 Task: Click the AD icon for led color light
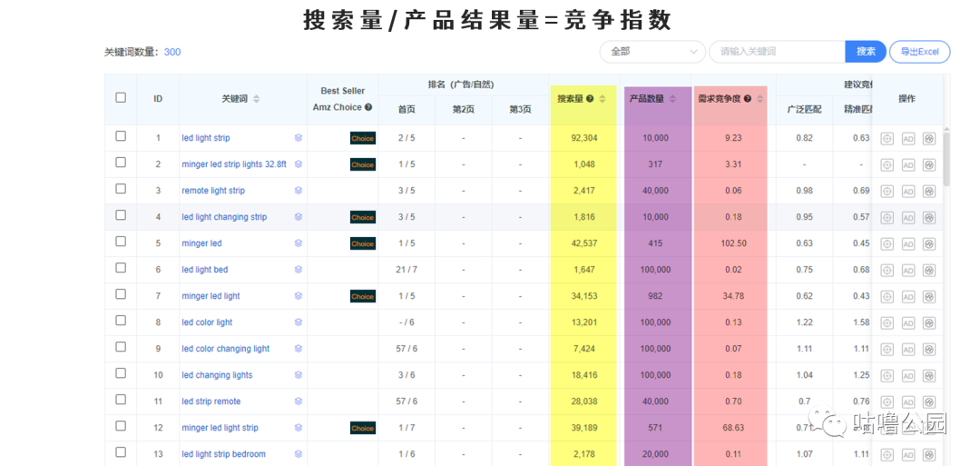coord(908,322)
